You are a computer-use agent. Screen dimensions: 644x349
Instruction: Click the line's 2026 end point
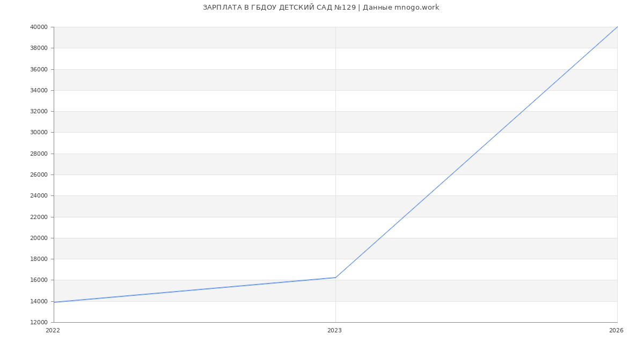click(x=617, y=27)
